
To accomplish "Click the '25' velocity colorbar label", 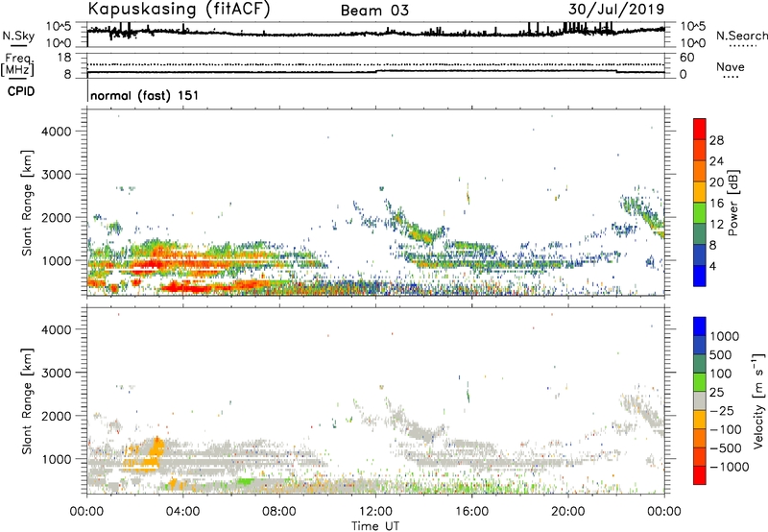I will (x=717, y=393).
